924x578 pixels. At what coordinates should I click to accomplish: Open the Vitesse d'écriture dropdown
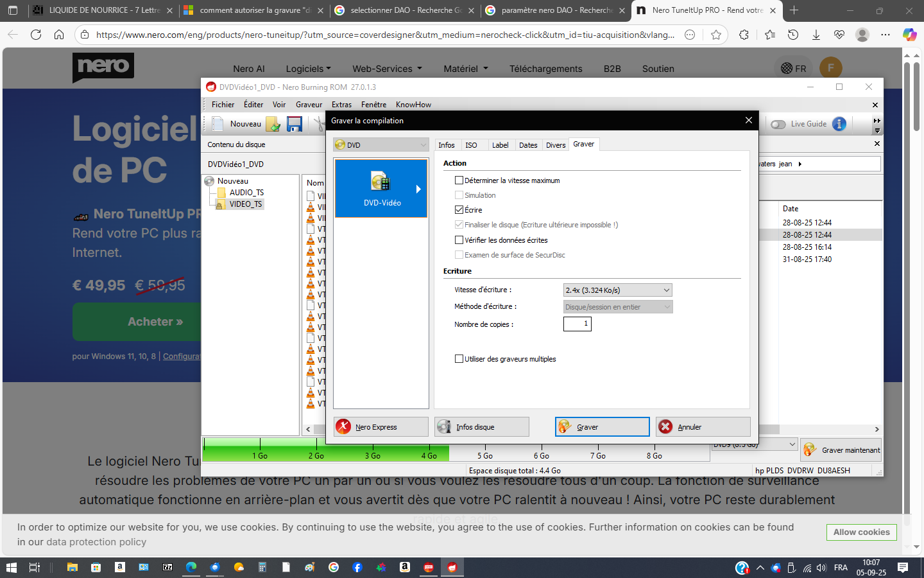[618, 290]
